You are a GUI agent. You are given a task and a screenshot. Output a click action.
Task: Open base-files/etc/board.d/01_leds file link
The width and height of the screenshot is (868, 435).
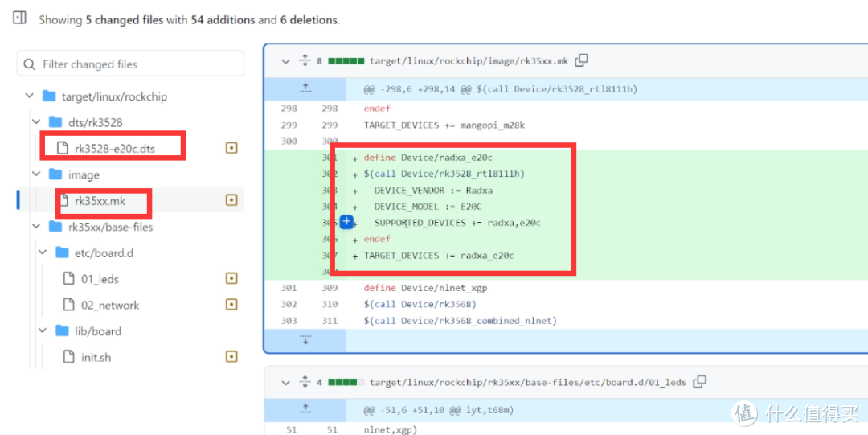(527, 383)
